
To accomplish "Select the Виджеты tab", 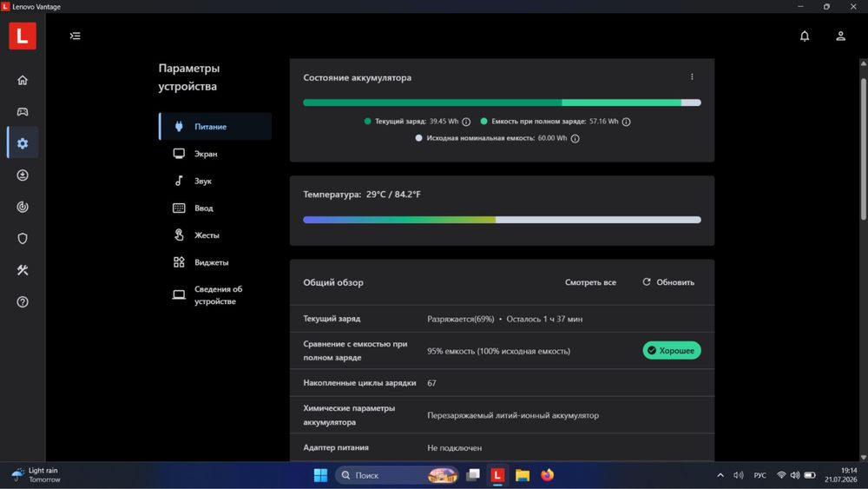I will tap(215, 262).
